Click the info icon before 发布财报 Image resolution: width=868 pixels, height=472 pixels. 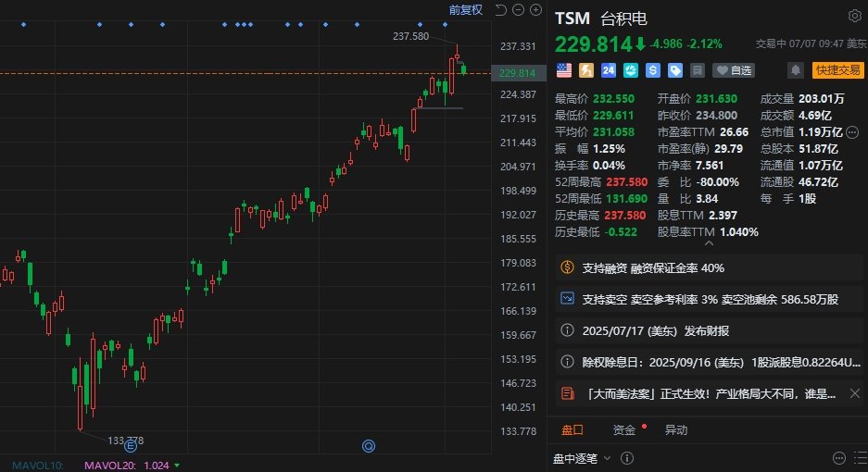tap(568, 330)
